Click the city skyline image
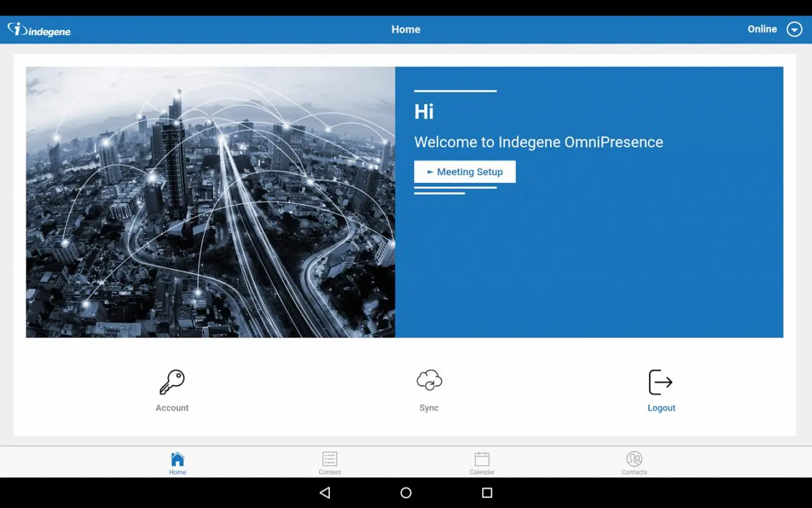Image resolution: width=812 pixels, height=508 pixels. pos(210,202)
